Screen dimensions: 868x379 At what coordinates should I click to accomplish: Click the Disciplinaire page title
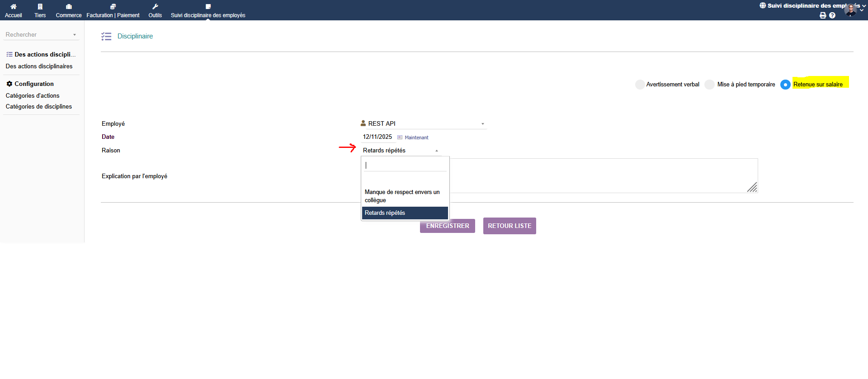[135, 36]
